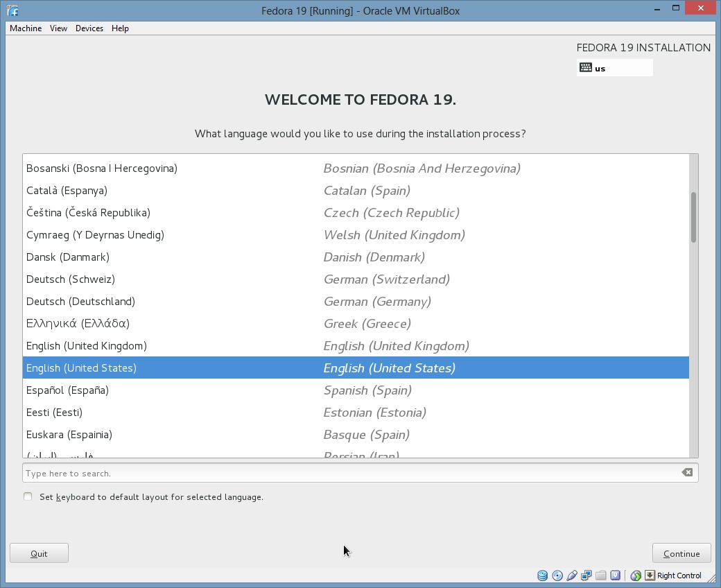Click italic 'Greek (Greece)' label
The height and width of the screenshot is (588, 721).
click(367, 324)
